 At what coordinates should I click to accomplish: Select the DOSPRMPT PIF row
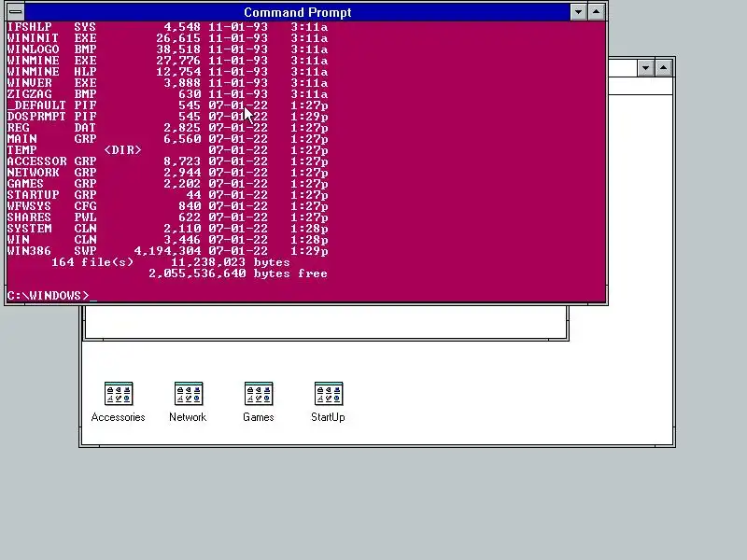click(167, 116)
